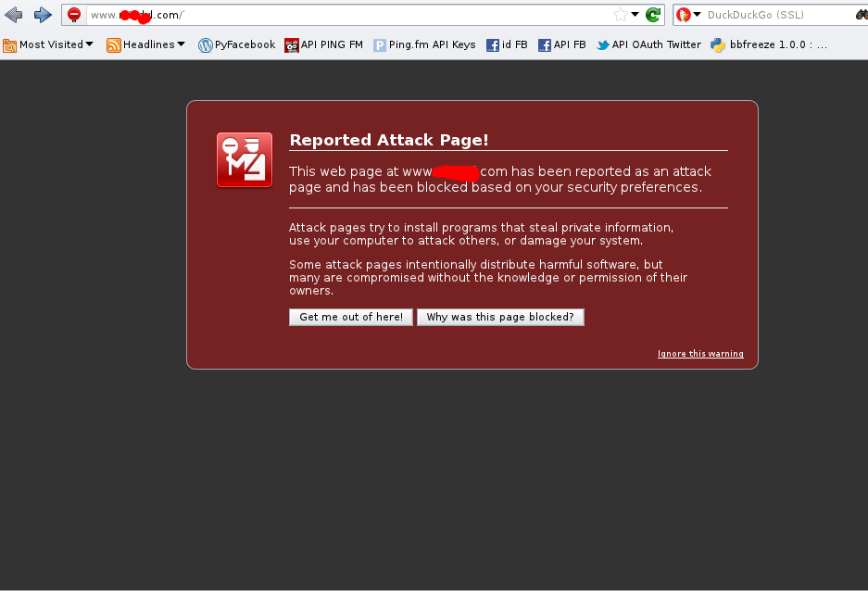Image resolution: width=868 pixels, height=591 pixels.
Task: Click the Ignore this warning link
Action: (x=700, y=353)
